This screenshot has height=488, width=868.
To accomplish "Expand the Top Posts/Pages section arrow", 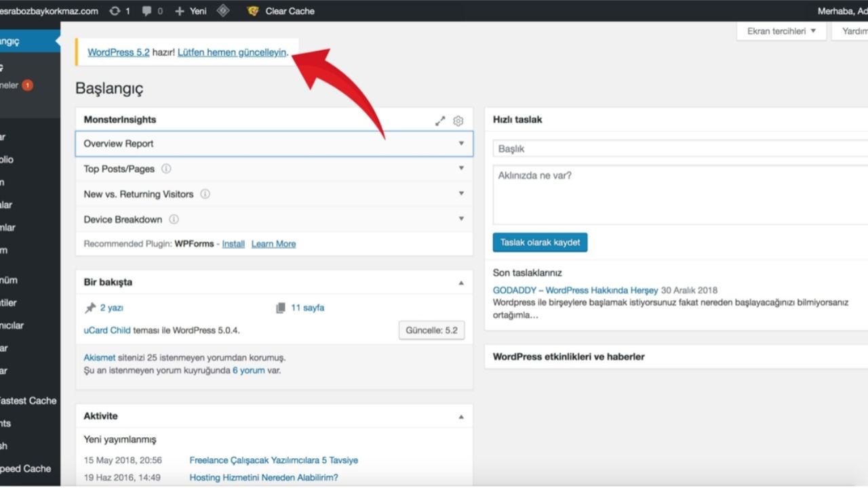I will pyautogui.click(x=461, y=168).
